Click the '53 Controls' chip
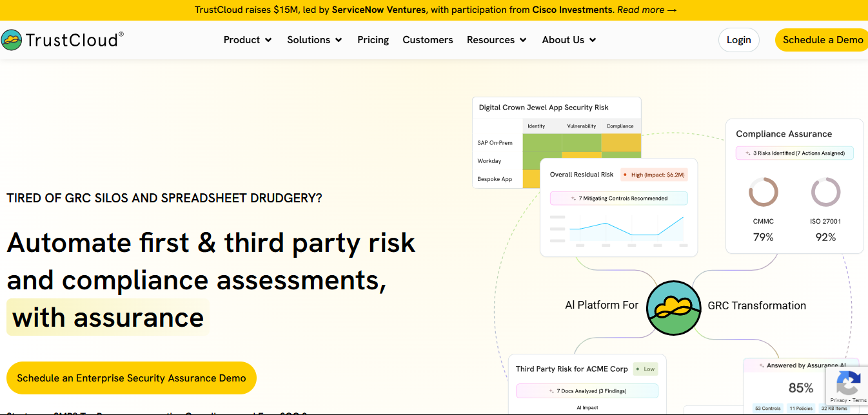868x415 pixels. tap(768, 409)
